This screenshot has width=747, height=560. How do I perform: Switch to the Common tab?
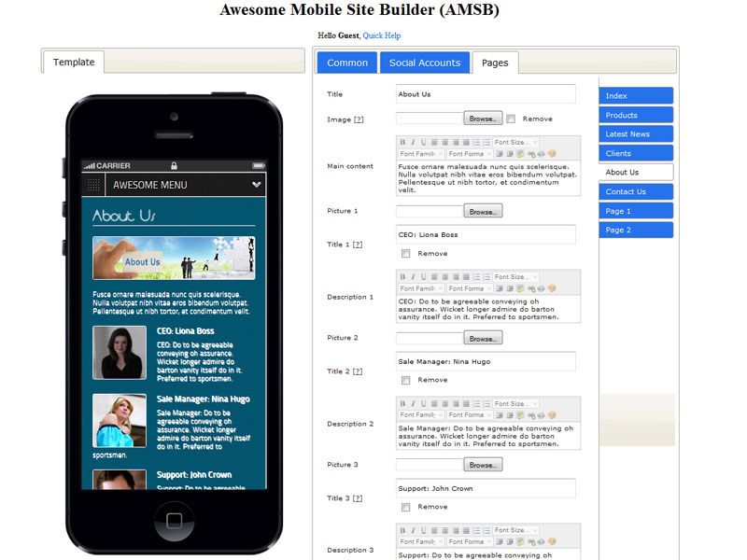(347, 63)
